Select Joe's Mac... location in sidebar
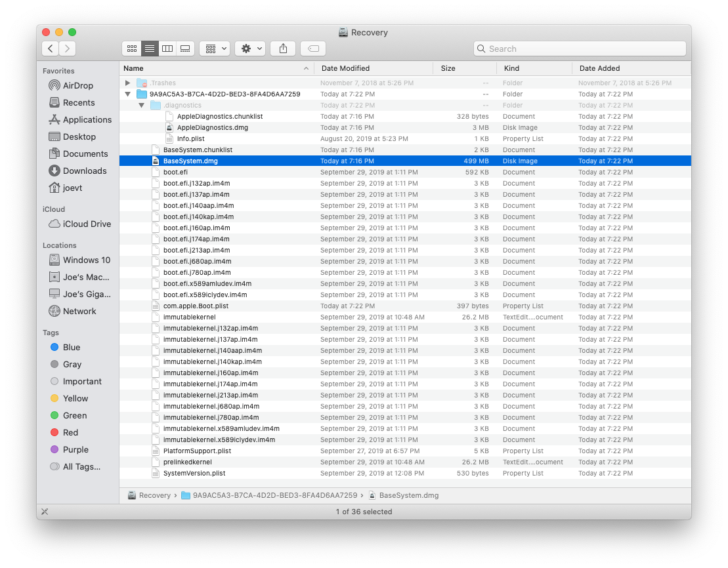 (79, 277)
